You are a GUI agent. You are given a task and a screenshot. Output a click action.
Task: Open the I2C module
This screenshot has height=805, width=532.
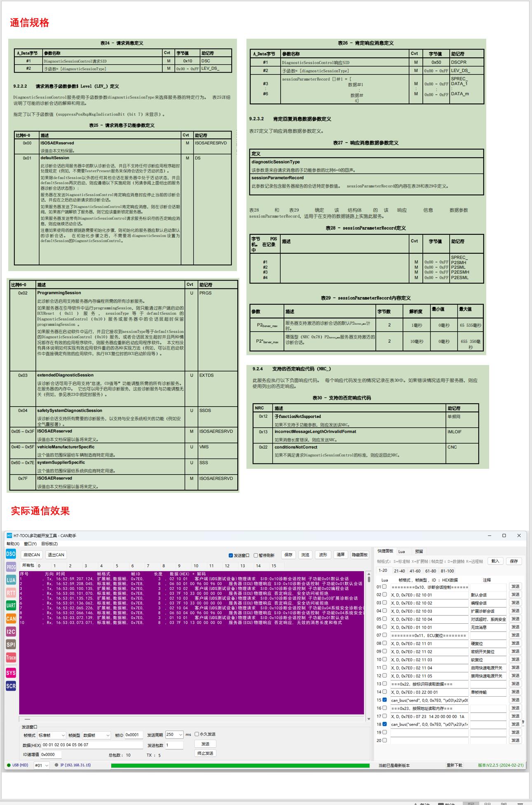coord(11,632)
